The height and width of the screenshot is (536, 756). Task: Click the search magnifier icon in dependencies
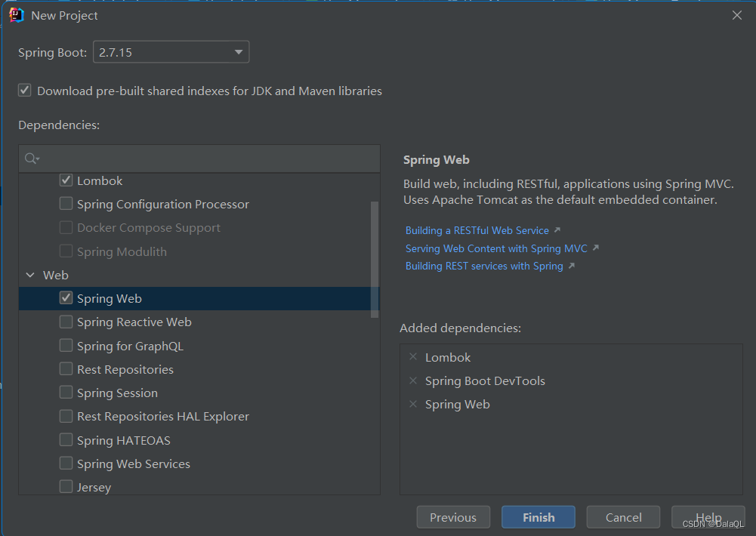(x=31, y=159)
